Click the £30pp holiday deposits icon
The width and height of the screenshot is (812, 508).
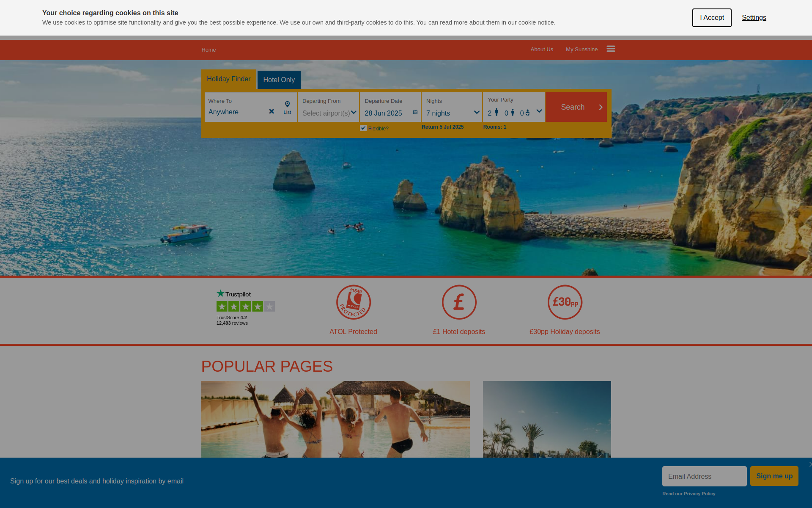[x=565, y=302]
